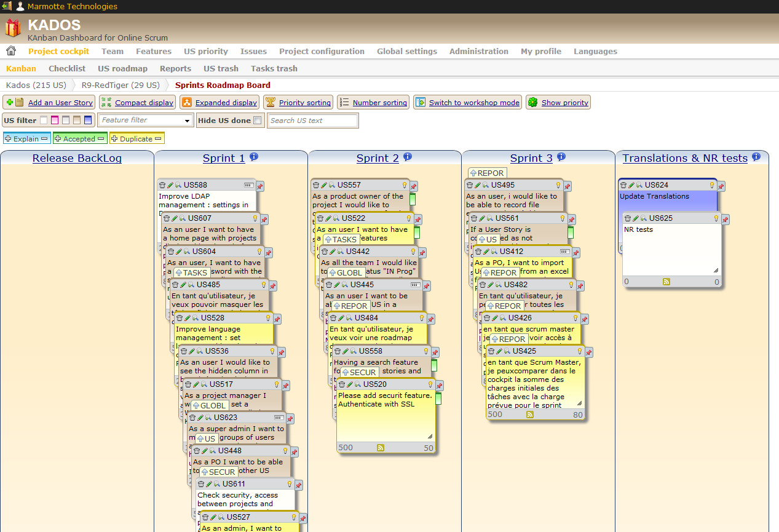Click the progress bar indicator on US588
Screen dimensions: 779x532
248,185
